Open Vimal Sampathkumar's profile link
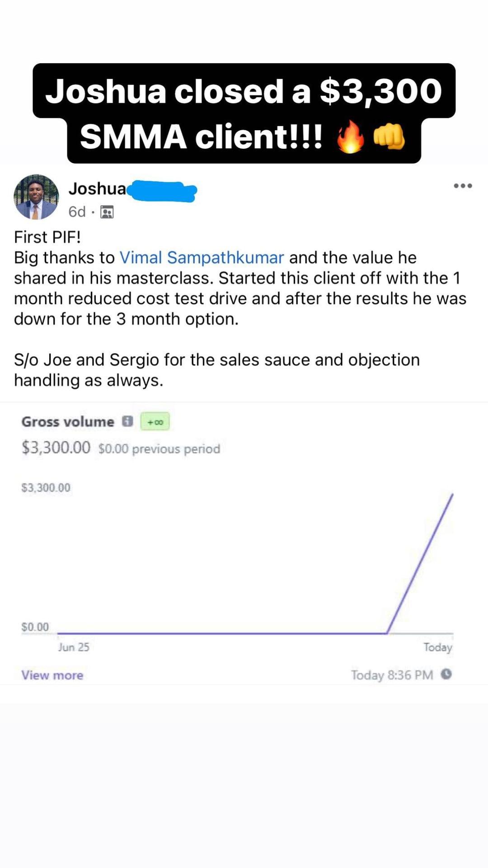 click(x=202, y=257)
